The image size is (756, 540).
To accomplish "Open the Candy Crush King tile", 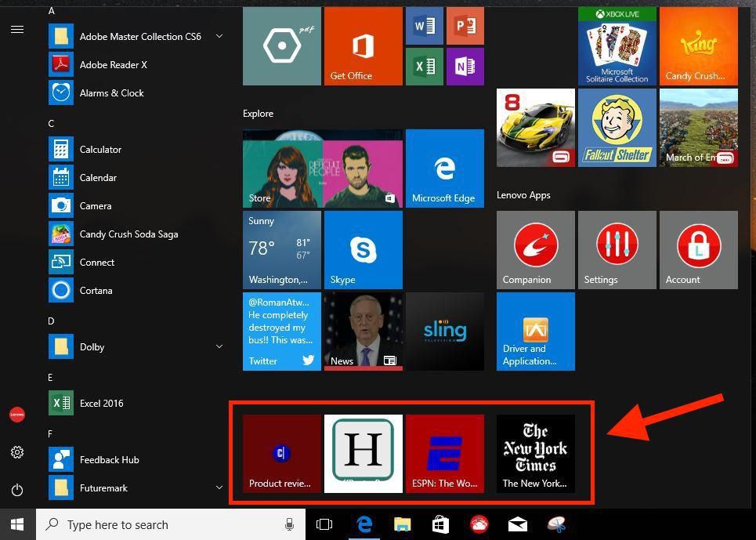I will tap(699, 46).
